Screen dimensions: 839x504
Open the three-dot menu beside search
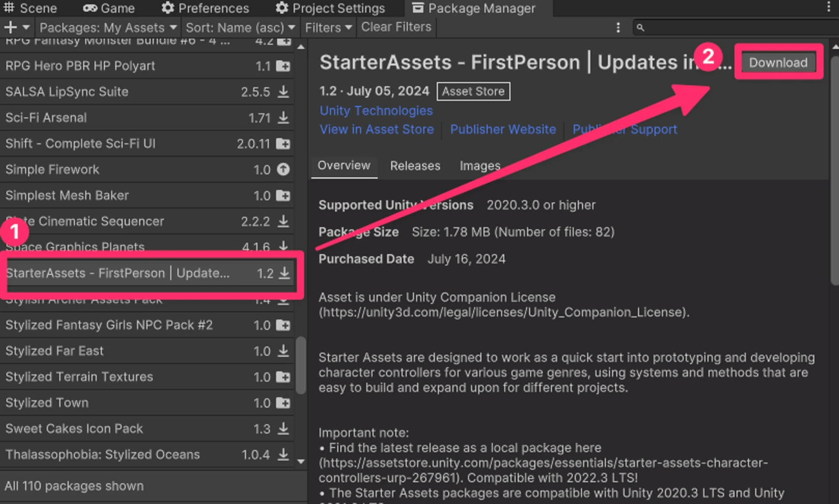(x=618, y=27)
